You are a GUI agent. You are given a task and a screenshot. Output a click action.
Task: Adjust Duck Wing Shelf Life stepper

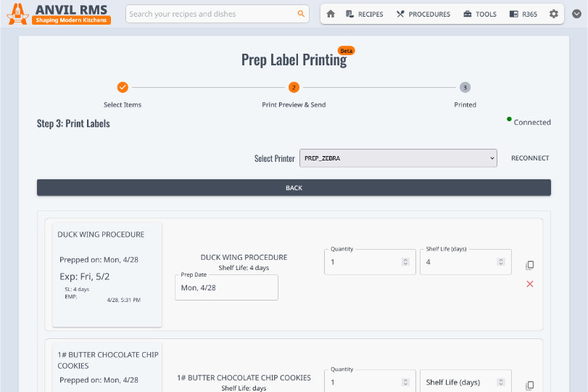click(500, 262)
